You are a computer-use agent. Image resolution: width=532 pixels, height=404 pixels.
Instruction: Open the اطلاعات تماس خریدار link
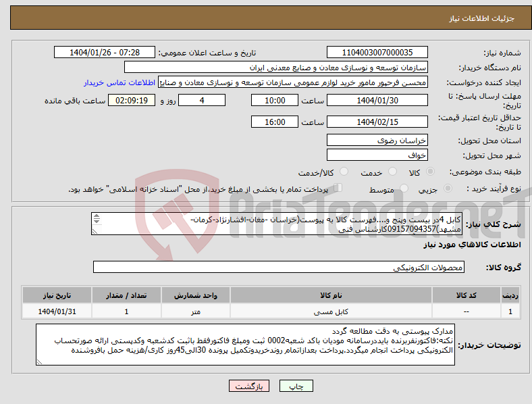pyautogui.click(x=119, y=82)
